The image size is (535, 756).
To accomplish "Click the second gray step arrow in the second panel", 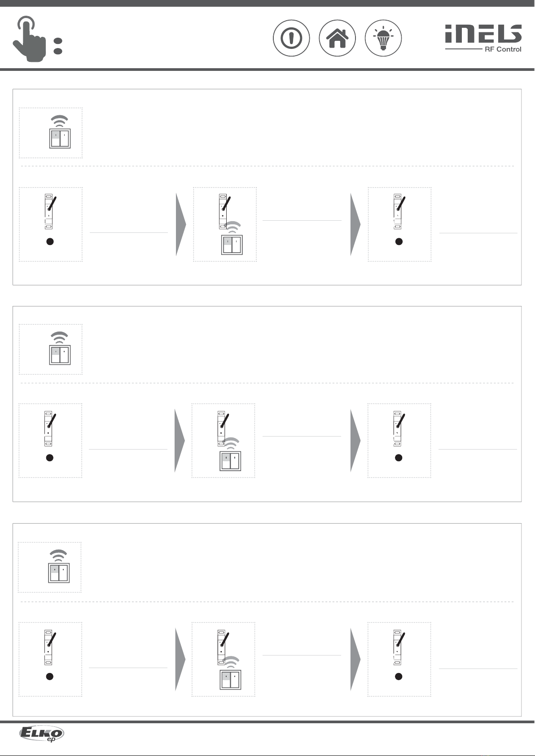I will coord(355,440).
